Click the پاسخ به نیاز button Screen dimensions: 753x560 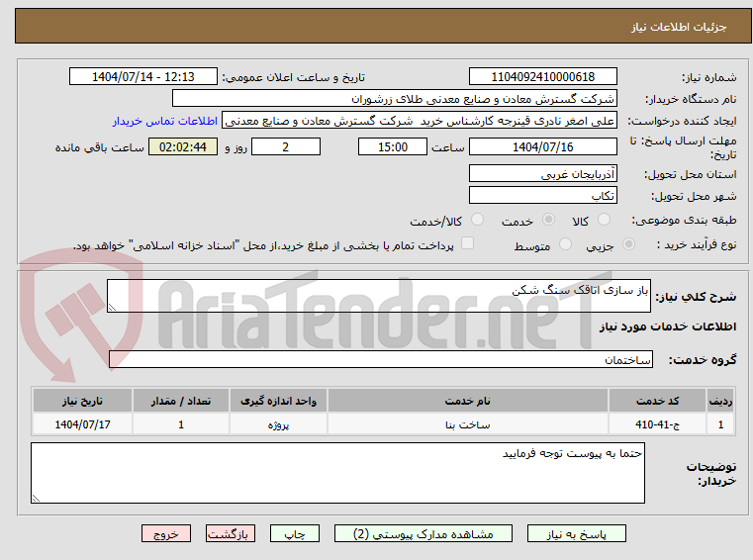(576, 533)
